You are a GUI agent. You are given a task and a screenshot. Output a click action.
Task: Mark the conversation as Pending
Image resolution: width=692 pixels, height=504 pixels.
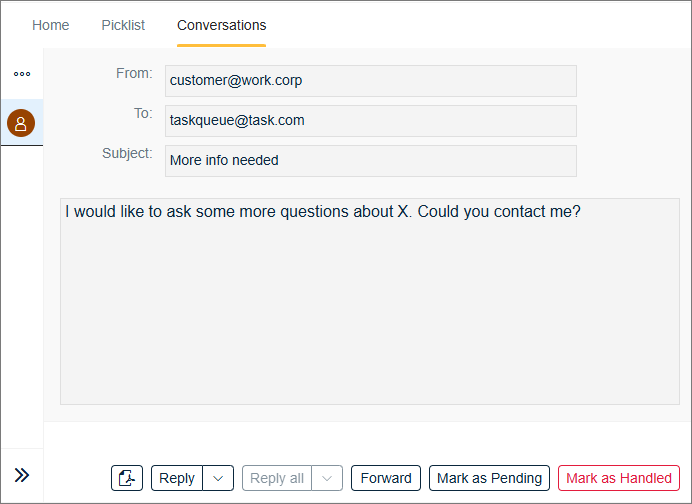(x=489, y=478)
